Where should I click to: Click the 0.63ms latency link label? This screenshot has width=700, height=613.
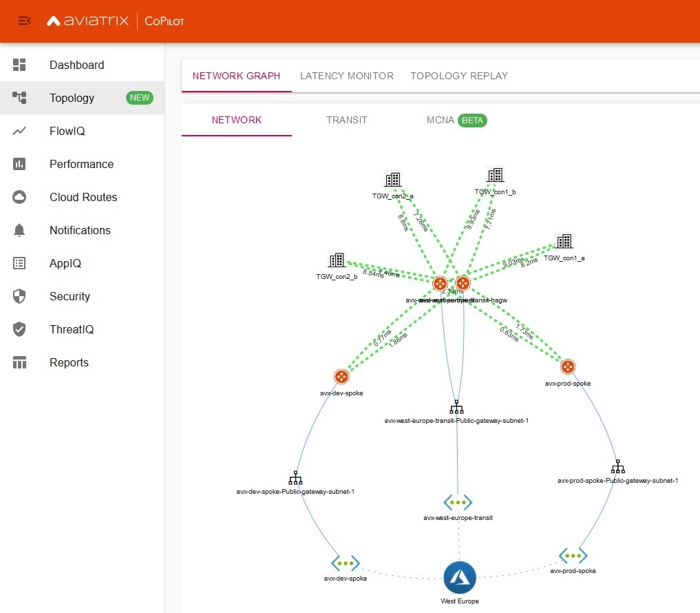click(509, 335)
